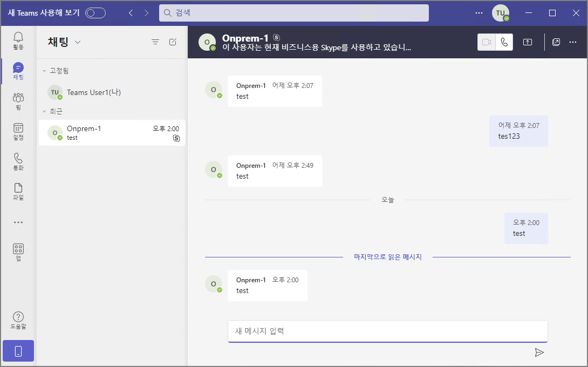Viewport: 588px width, 367px height.
Task: Open the Files (파일) sidebar icon
Action: pyautogui.click(x=18, y=192)
